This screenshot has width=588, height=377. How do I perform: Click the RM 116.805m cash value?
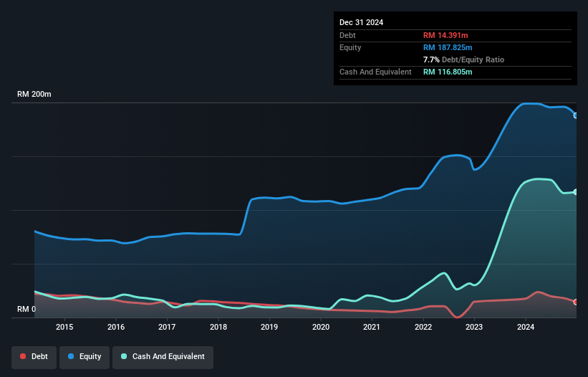coord(448,72)
